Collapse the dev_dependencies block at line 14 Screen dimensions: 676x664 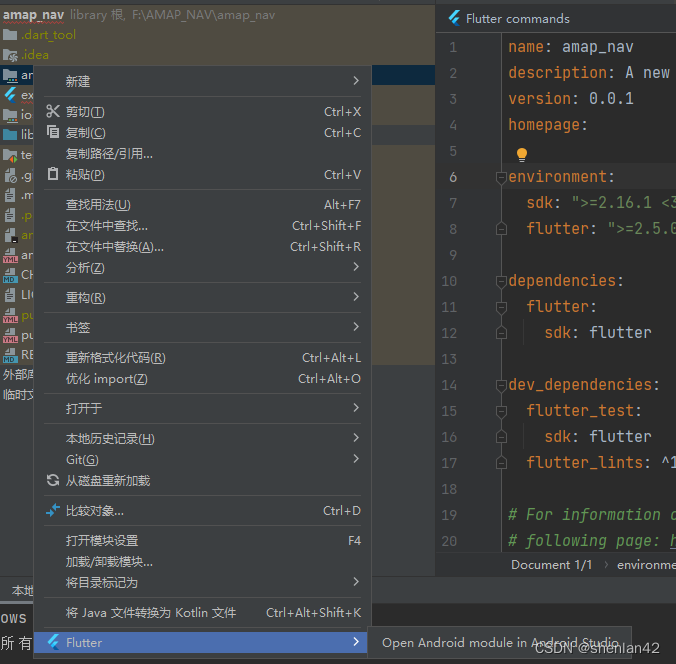point(501,385)
